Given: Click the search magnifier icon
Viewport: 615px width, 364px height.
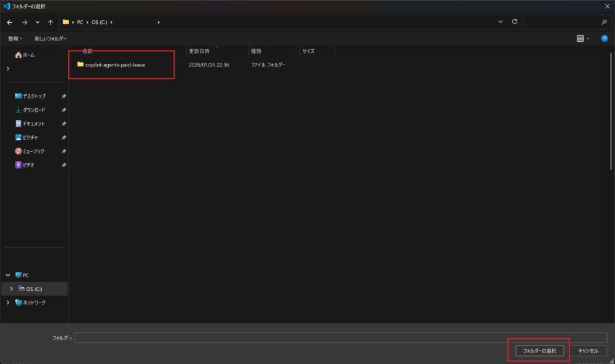Looking at the screenshot, I should pyautogui.click(x=603, y=22).
